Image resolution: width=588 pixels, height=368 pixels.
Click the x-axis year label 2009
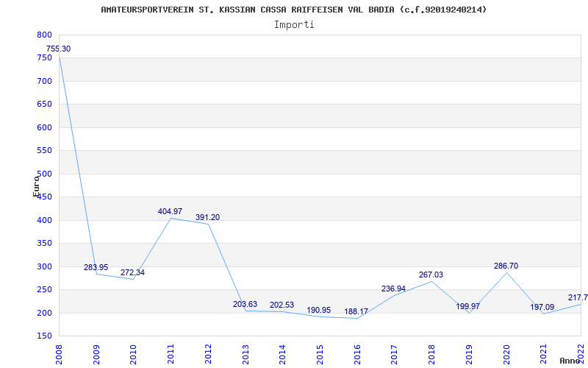(x=96, y=354)
